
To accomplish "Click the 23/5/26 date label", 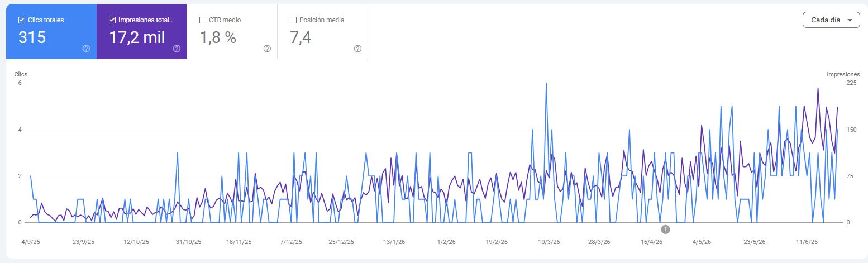I will 754,242.
